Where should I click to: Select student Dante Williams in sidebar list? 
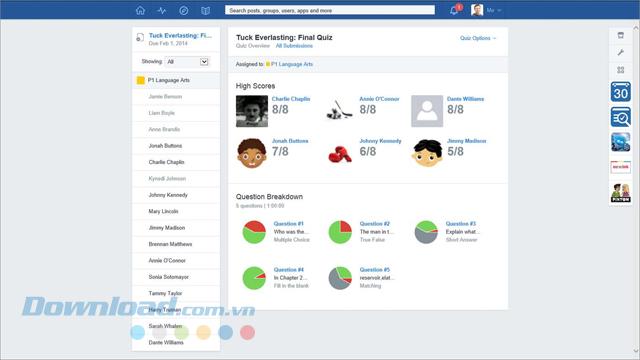[x=166, y=342]
